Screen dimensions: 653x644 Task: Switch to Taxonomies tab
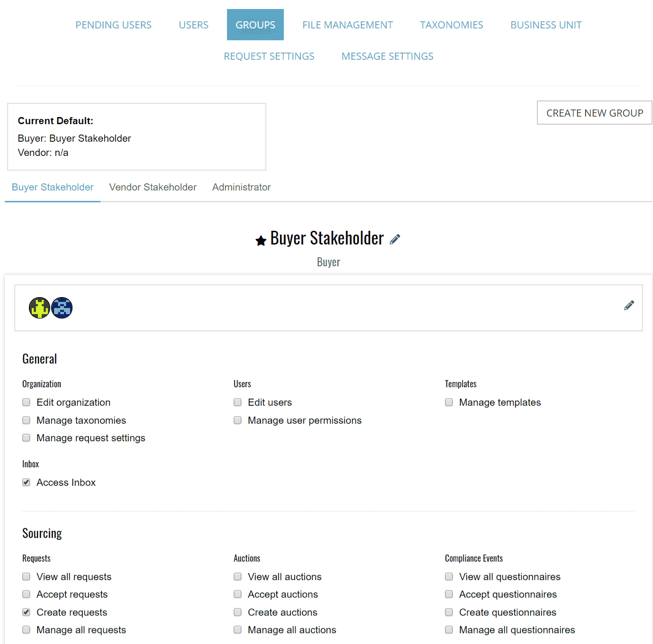452,25
